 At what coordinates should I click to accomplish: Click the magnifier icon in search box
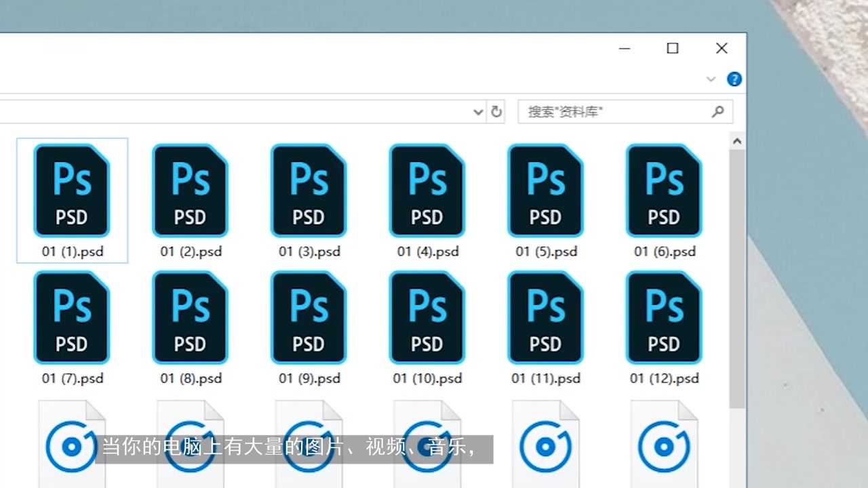tap(718, 111)
